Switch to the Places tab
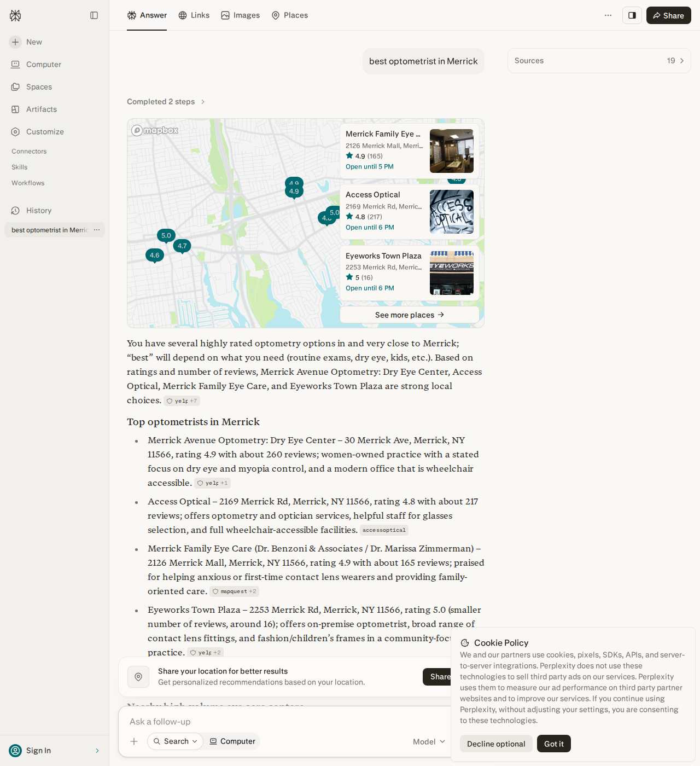 click(x=290, y=15)
